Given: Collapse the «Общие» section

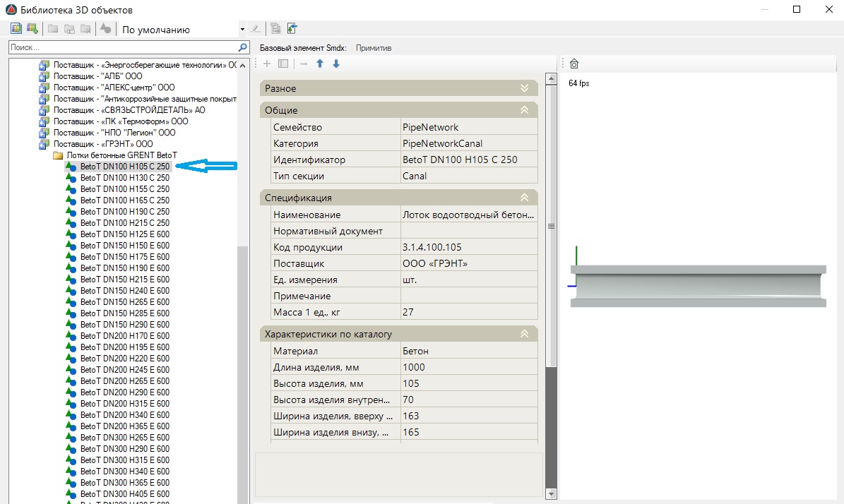Looking at the screenshot, I should tap(524, 110).
